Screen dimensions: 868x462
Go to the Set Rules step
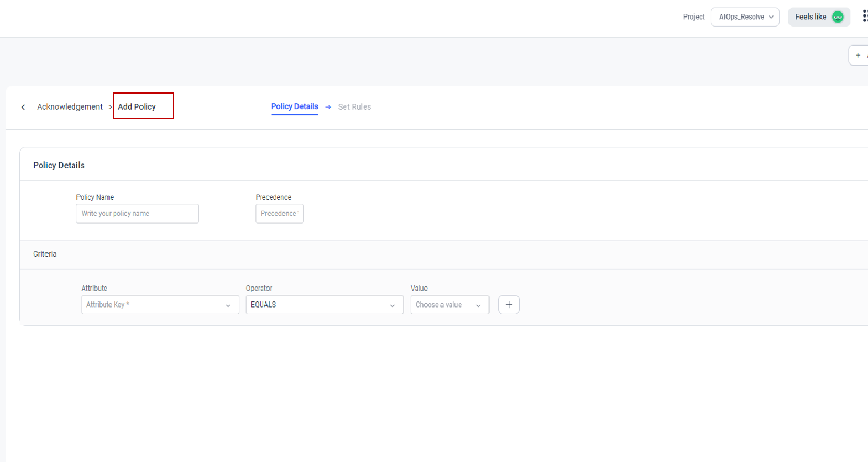tap(354, 107)
